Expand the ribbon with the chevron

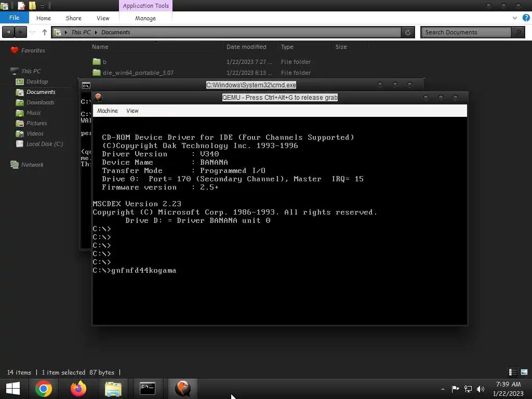click(x=515, y=18)
